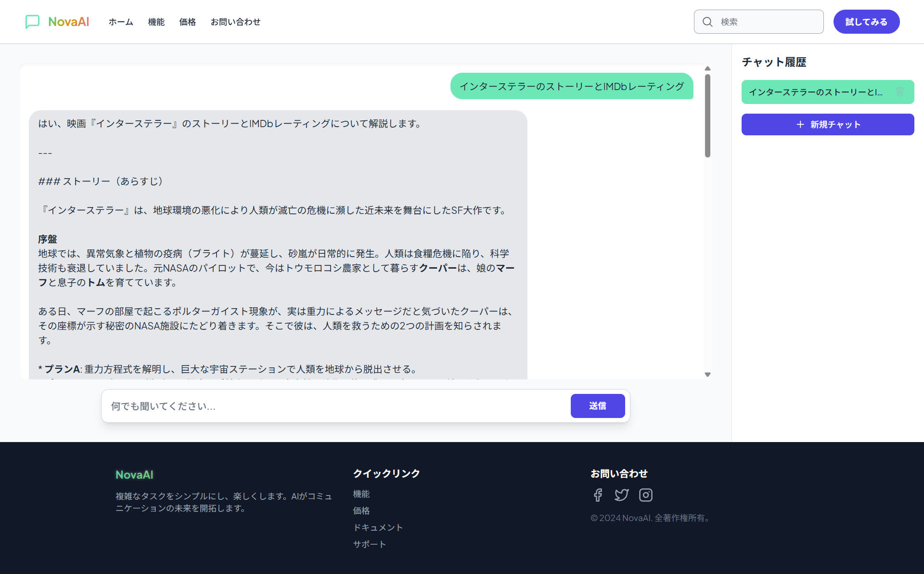Click the magnifier search icon
The width and height of the screenshot is (924, 574).
[x=707, y=22]
